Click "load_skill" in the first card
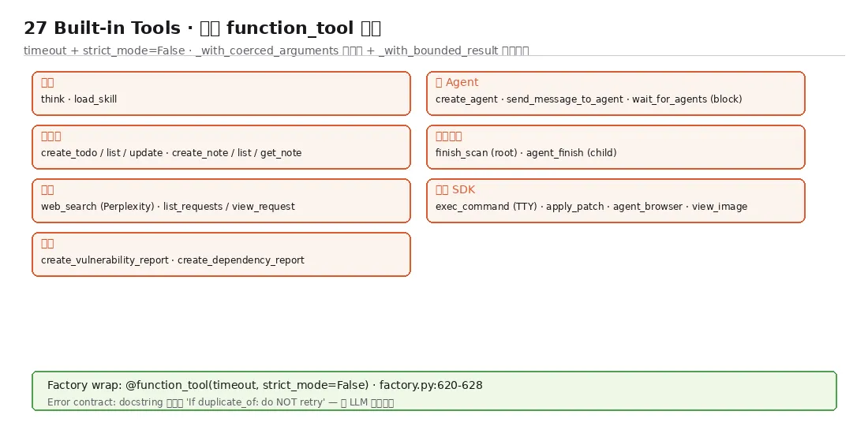Screen dimensions: 868x426 [95, 99]
